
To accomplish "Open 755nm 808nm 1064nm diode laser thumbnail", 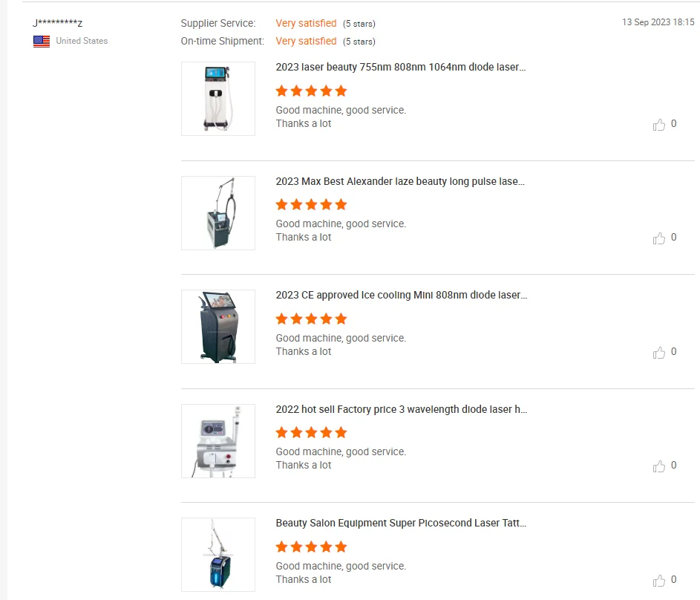I will click(x=218, y=99).
